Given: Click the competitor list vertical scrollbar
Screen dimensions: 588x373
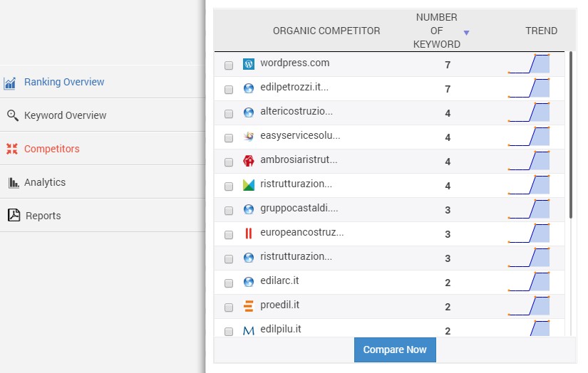Looking at the screenshot, I should pos(571,135).
